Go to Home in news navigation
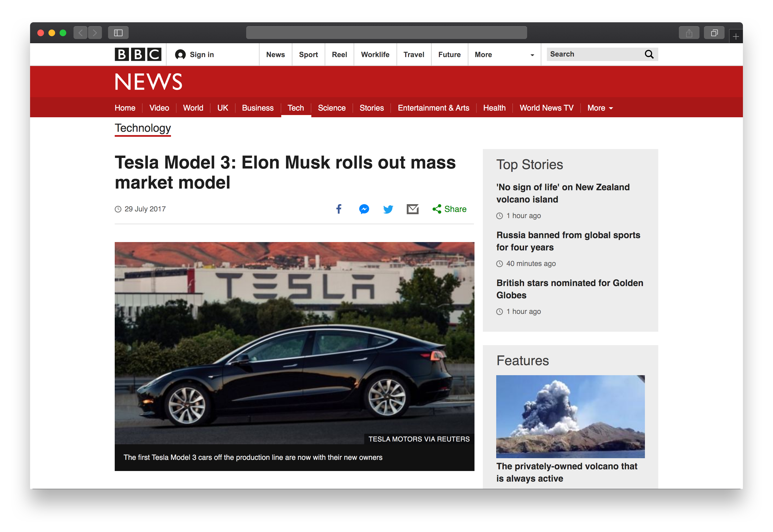773x532 pixels. (125, 108)
